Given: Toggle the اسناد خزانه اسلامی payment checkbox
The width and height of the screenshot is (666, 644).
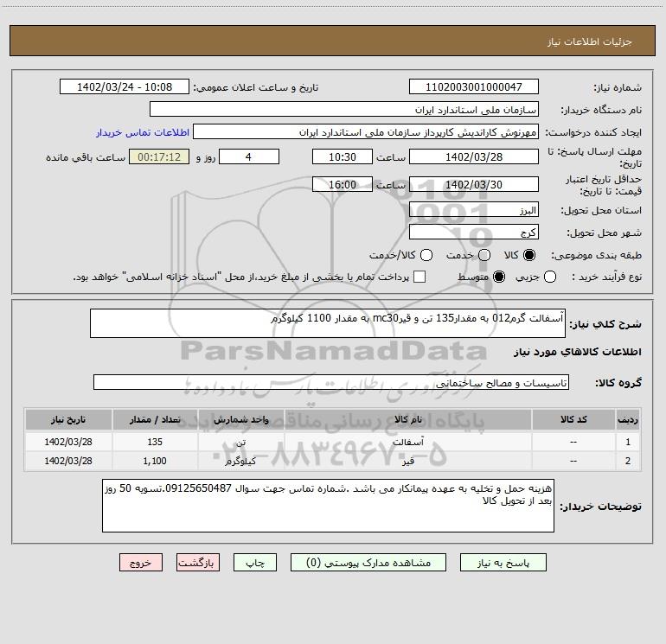Looking at the screenshot, I should [x=419, y=277].
